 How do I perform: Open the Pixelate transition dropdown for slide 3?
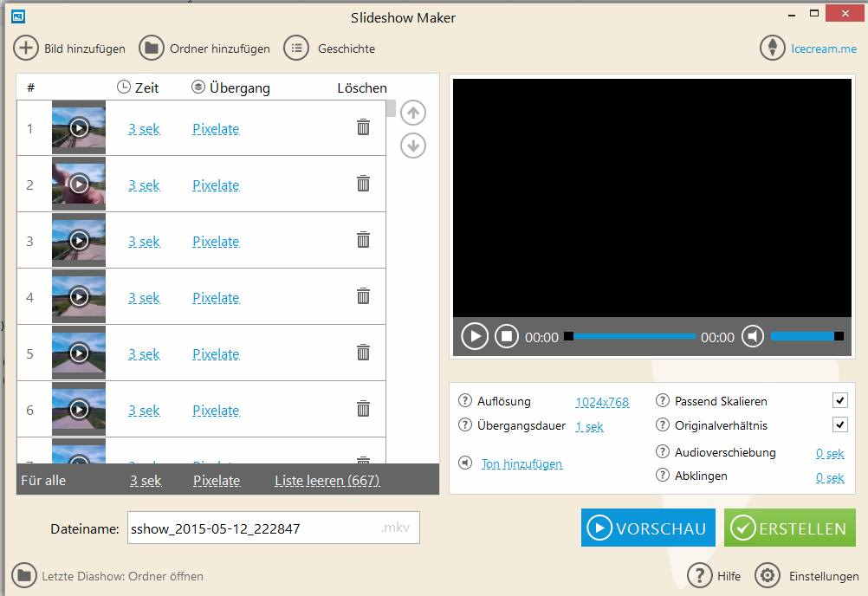[216, 242]
